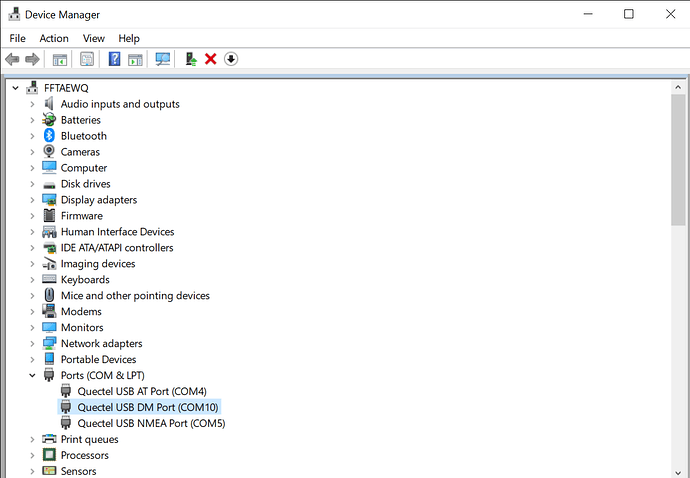Click the Back arrow toolbar icon
Image resolution: width=690 pixels, height=478 pixels.
[13, 59]
